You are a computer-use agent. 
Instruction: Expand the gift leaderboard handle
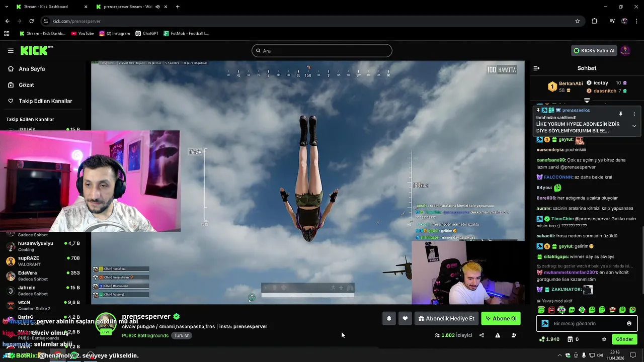pos(587,100)
